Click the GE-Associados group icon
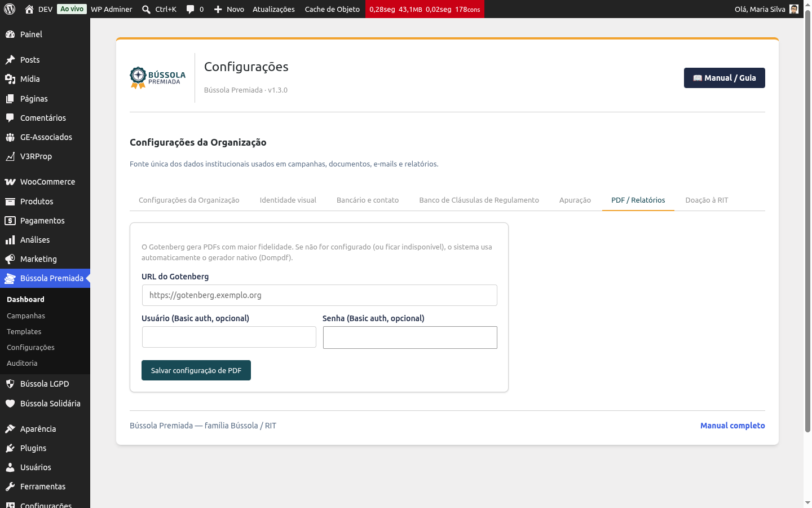 click(10, 137)
